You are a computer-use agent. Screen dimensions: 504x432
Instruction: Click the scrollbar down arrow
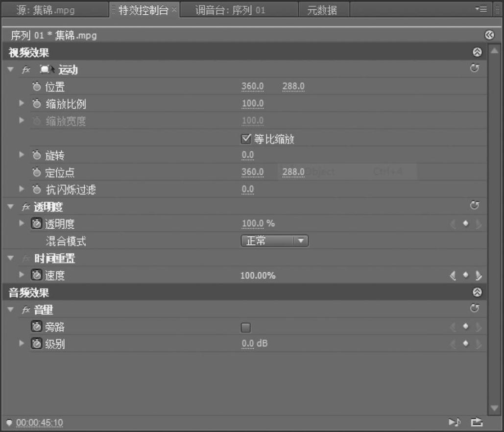[x=494, y=408]
